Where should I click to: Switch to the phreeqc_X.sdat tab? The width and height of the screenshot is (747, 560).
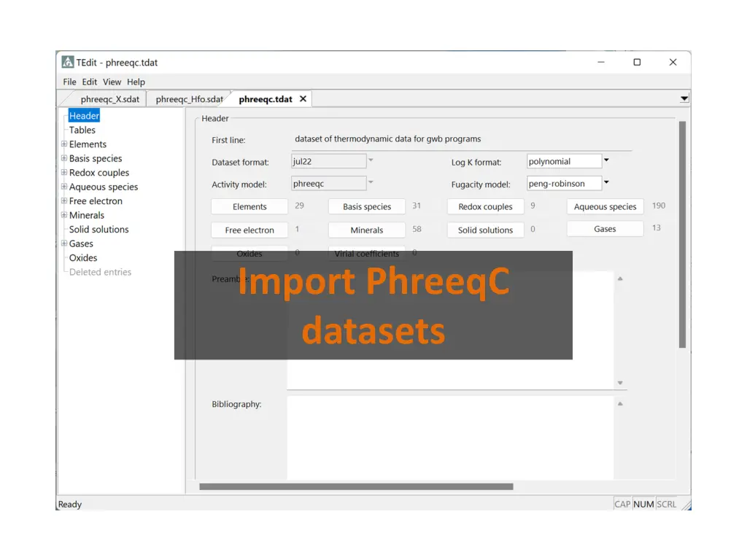(109, 99)
